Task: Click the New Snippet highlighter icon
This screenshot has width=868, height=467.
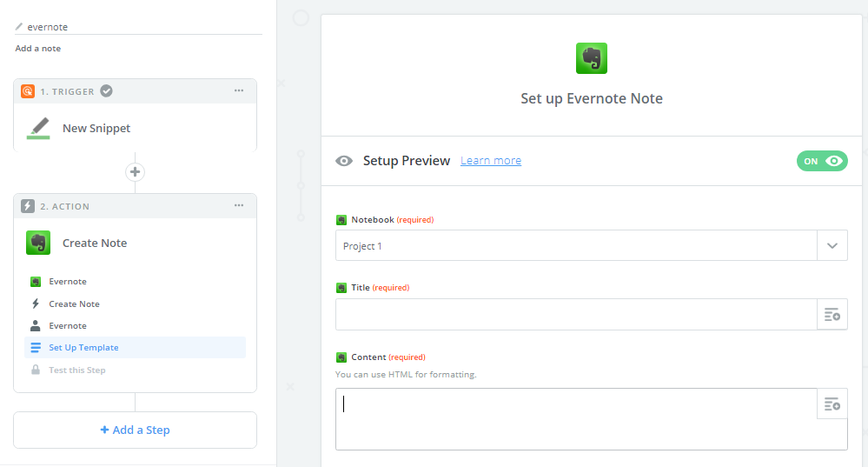Action: [x=37, y=128]
